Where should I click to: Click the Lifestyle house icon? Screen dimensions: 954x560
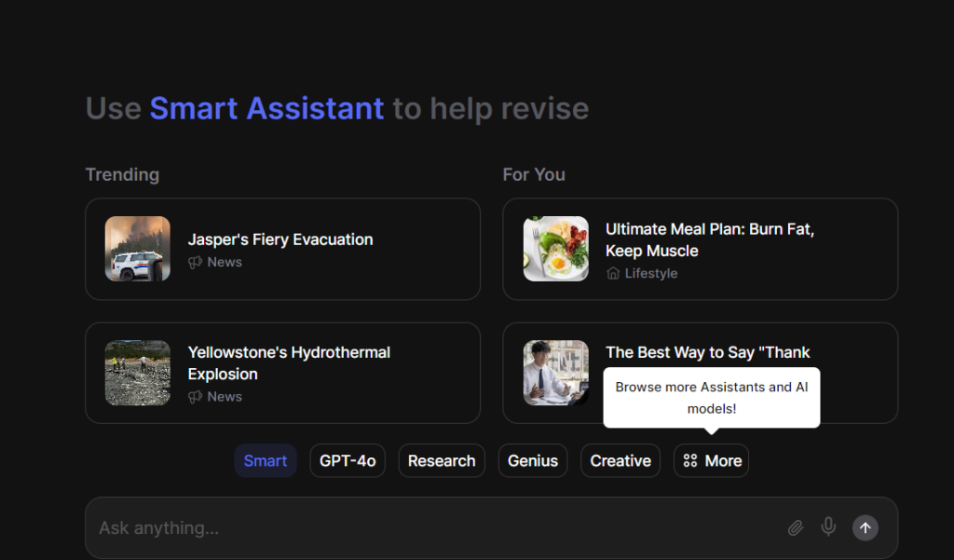613,274
